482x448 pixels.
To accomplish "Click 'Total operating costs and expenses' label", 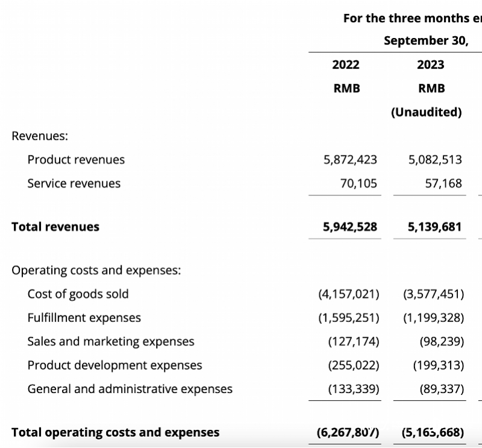I will (x=115, y=432).
